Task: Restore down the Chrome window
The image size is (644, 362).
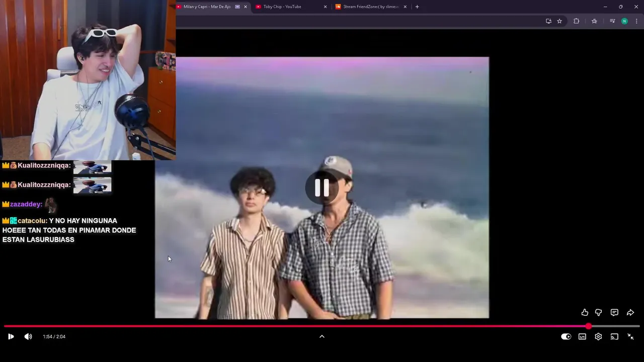Action: click(x=621, y=7)
